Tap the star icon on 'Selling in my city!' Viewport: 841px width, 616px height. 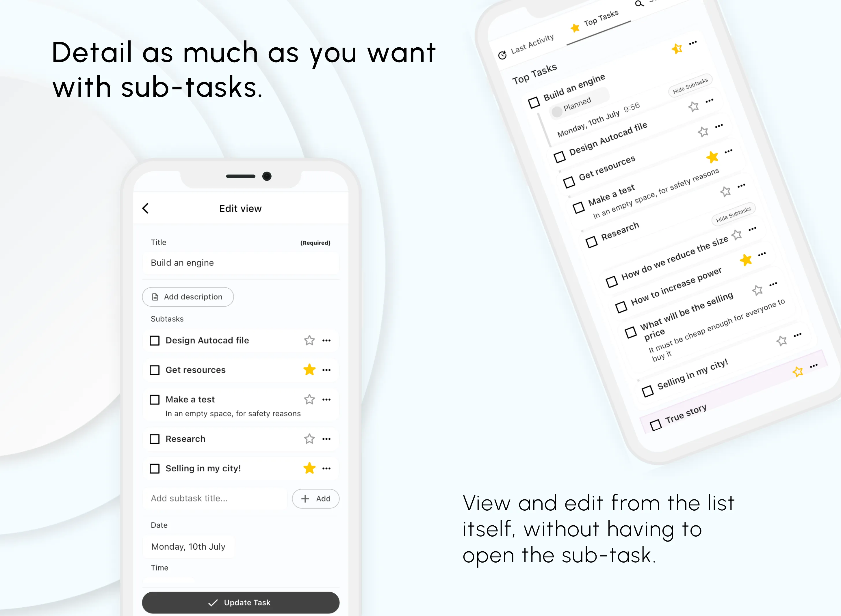click(309, 468)
